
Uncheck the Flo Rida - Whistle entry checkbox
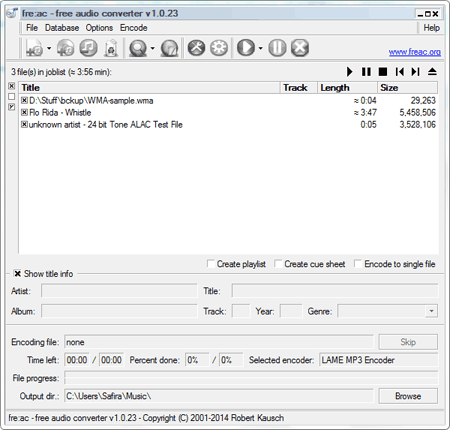24,112
